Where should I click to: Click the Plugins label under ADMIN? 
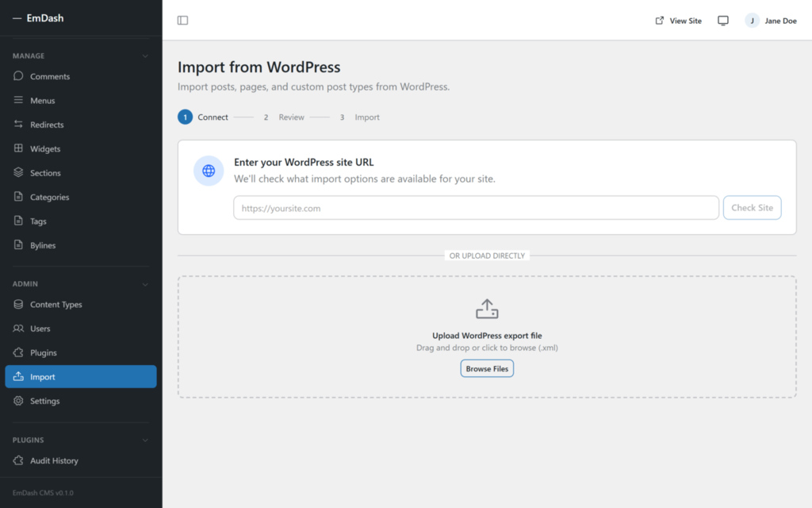click(44, 352)
